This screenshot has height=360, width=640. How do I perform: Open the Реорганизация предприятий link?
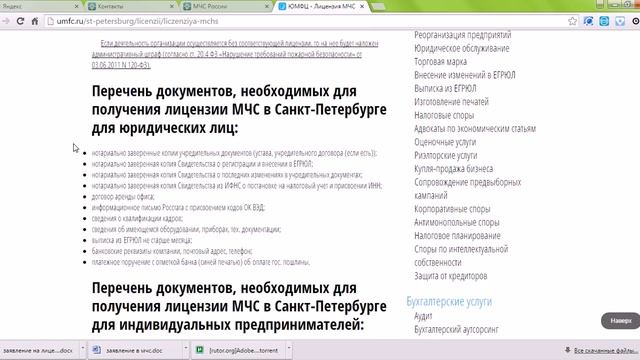click(x=462, y=35)
